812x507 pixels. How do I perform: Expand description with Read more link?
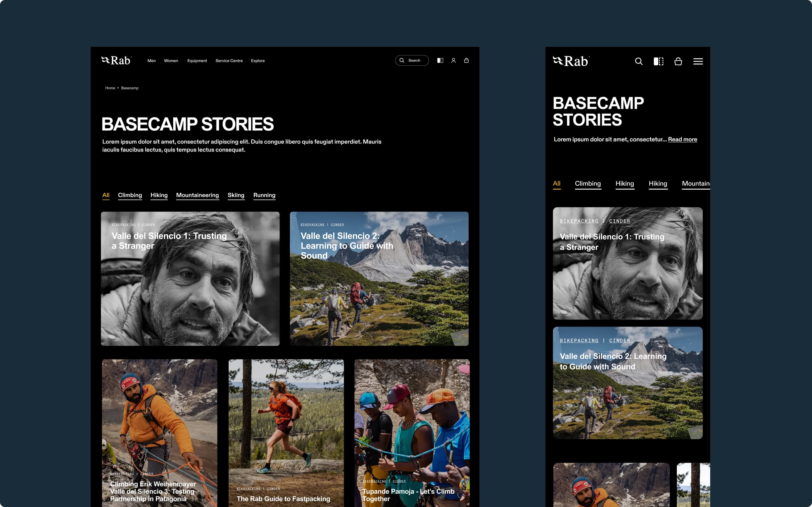682,139
